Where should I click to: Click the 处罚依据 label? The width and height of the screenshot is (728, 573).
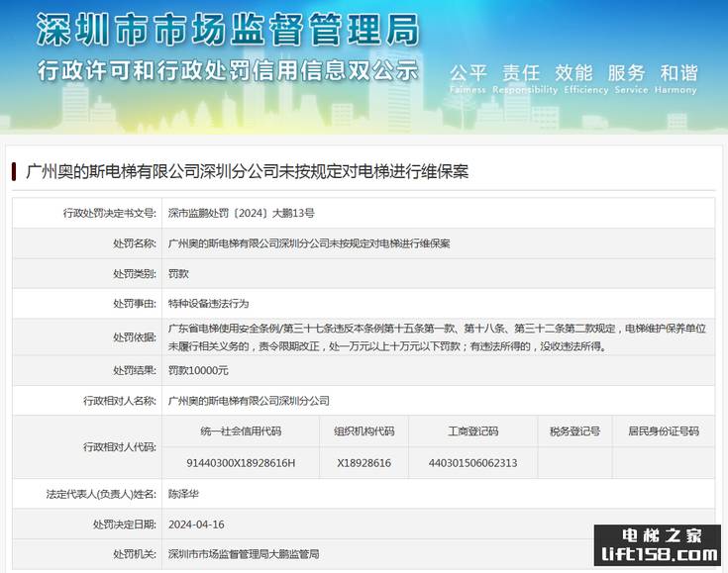click(x=135, y=337)
